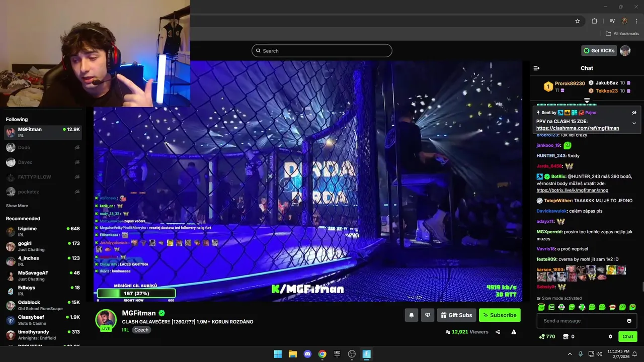644x362 pixels.
Task: Click the monthly sub goal progress bar 167 (27%)
Action: click(x=136, y=293)
